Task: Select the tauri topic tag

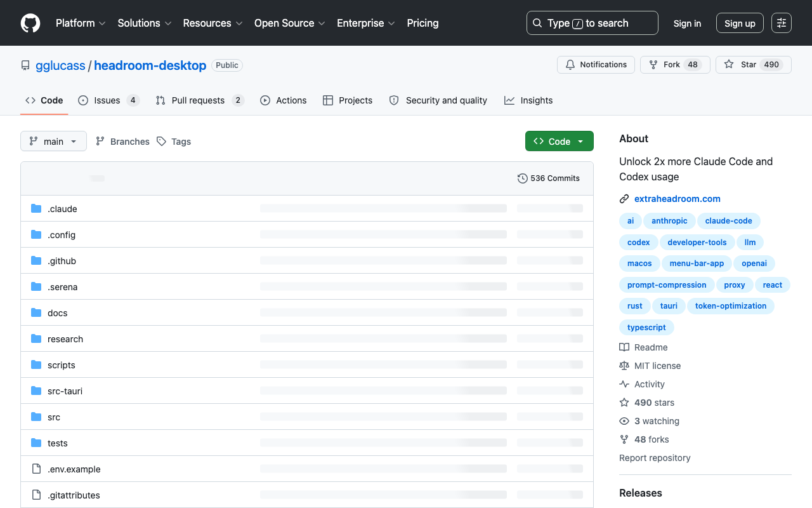Action: point(669,306)
